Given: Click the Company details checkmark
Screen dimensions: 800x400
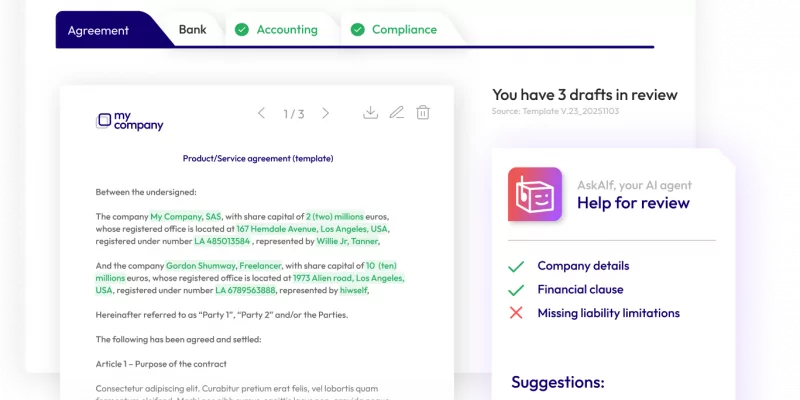Looking at the screenshot, I should [516, 266].
